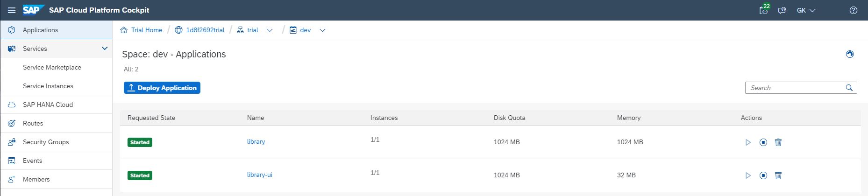Screen dimensions: 868x196
Task: Stop the library application
Action: click(763, 142)
